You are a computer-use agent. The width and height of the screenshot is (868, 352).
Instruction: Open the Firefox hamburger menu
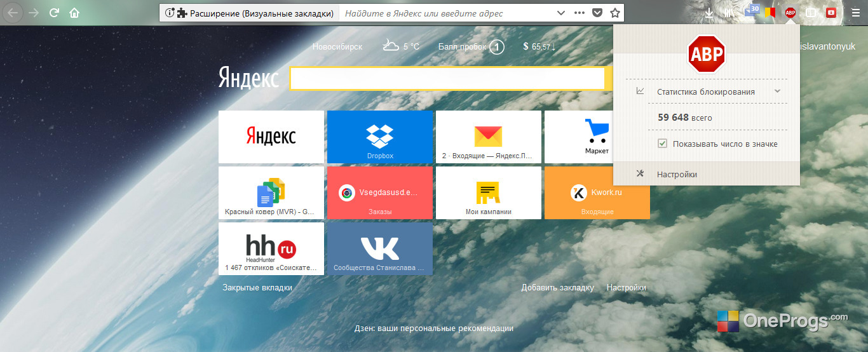tap(855, 13)
